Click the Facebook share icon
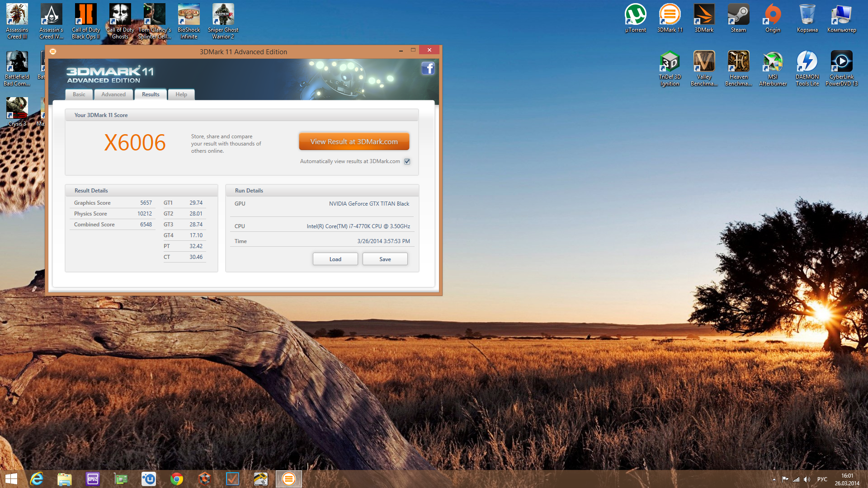 click(x=428, y=69)
